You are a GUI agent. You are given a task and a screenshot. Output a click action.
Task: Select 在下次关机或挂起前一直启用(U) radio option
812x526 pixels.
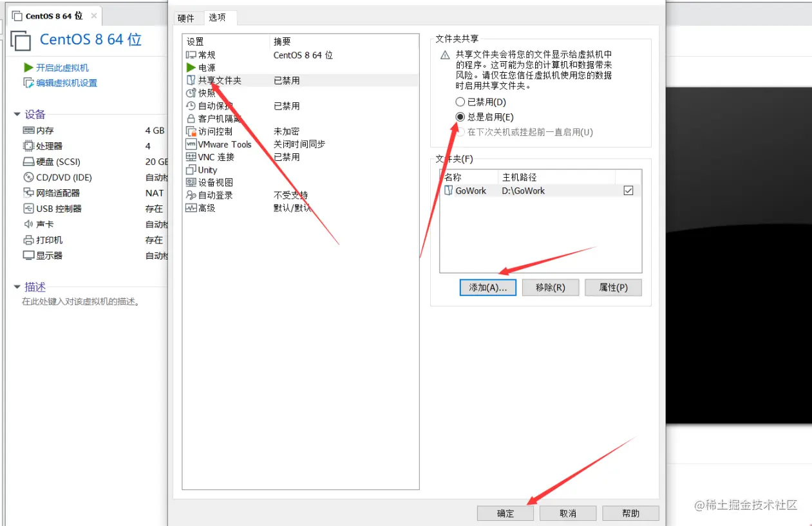tap(460, 132)
